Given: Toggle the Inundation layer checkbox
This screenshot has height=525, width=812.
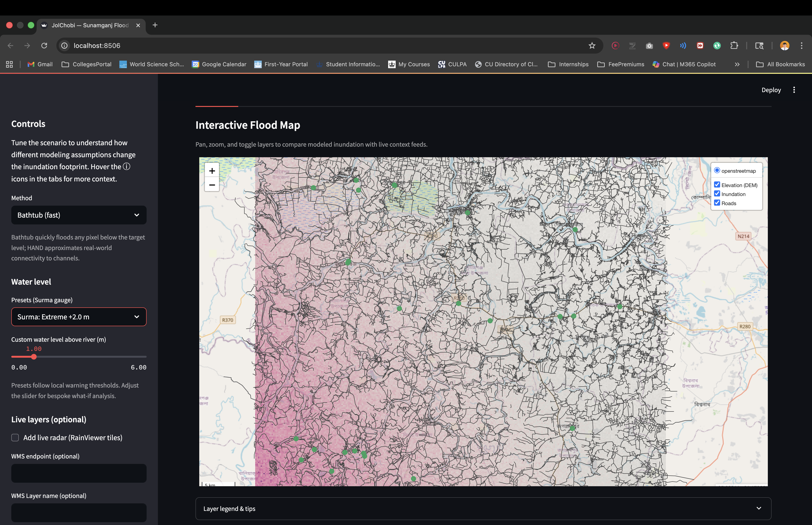Looking at the screenshot, I should (x=717, y=194).
